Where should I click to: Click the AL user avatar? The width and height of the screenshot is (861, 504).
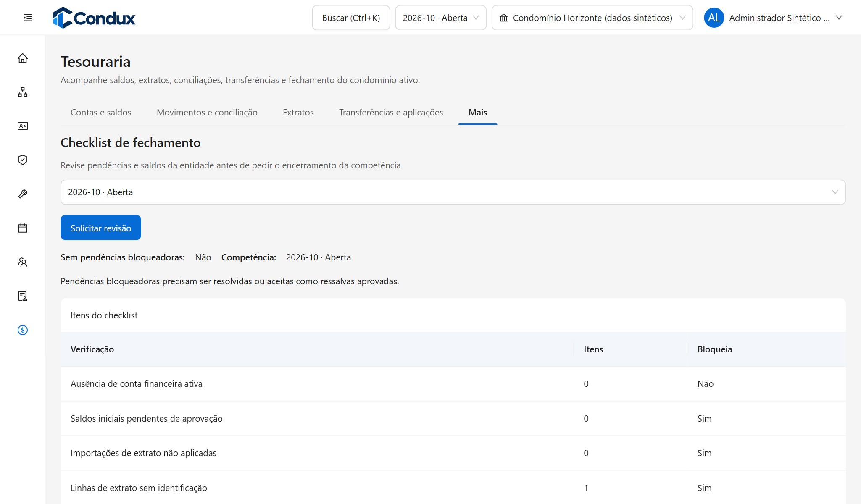(x=714, y=18)
